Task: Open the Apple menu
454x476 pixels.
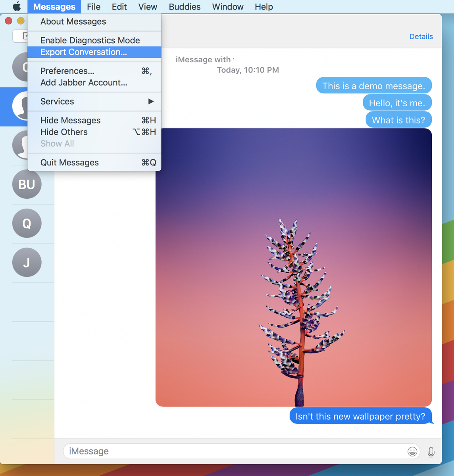Action: (17, 7)
